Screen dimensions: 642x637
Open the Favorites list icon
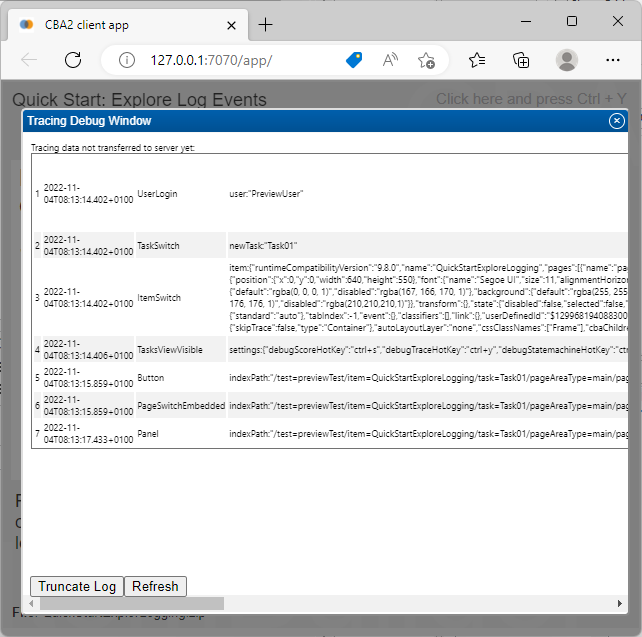477,60
